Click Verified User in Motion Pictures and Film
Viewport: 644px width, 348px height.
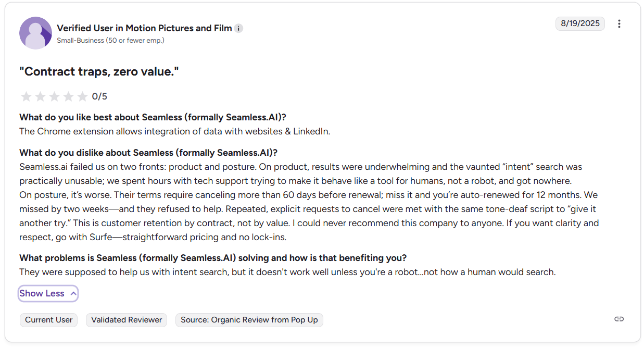click(144, 28)
